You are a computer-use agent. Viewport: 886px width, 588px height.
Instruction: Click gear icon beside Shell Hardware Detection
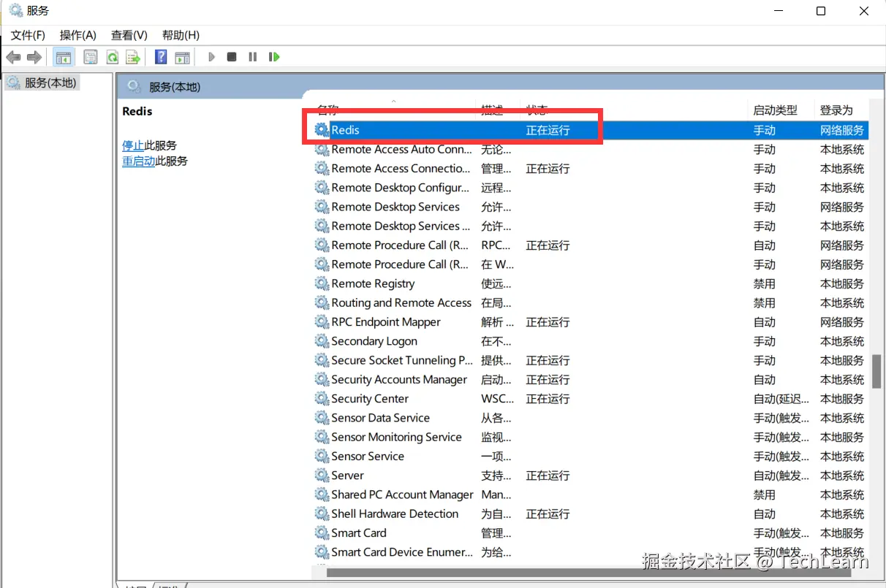(x=322, y=514)
